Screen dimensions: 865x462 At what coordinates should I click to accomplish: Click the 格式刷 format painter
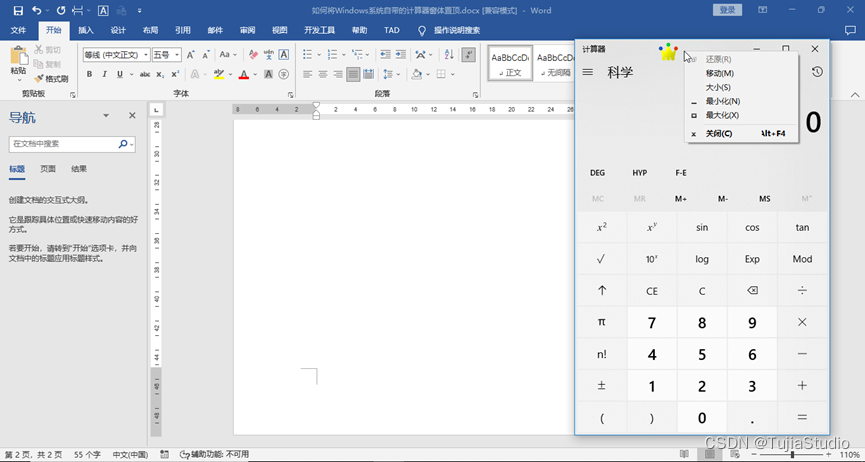(51, 79)
